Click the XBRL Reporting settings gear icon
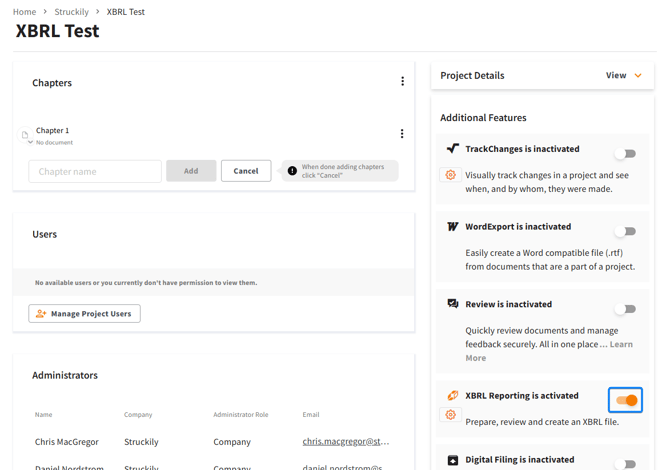670x470 pixels. [451, 415]
